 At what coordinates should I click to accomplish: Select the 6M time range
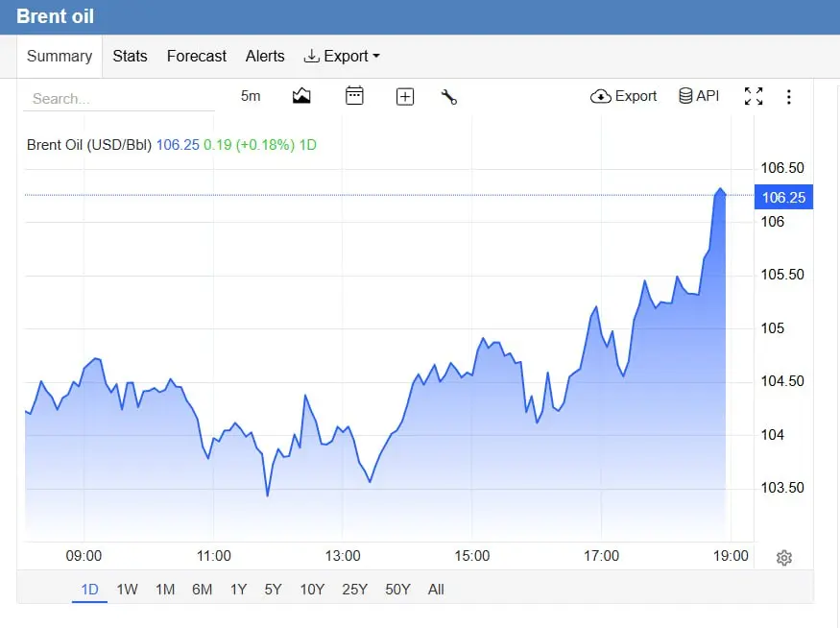tap(202, 590)
